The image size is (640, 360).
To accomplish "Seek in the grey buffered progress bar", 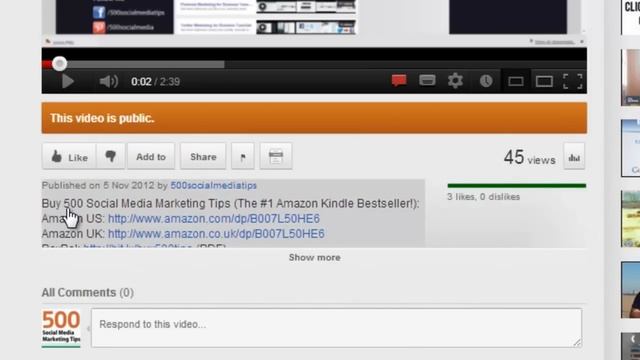I will pos(146,64).
